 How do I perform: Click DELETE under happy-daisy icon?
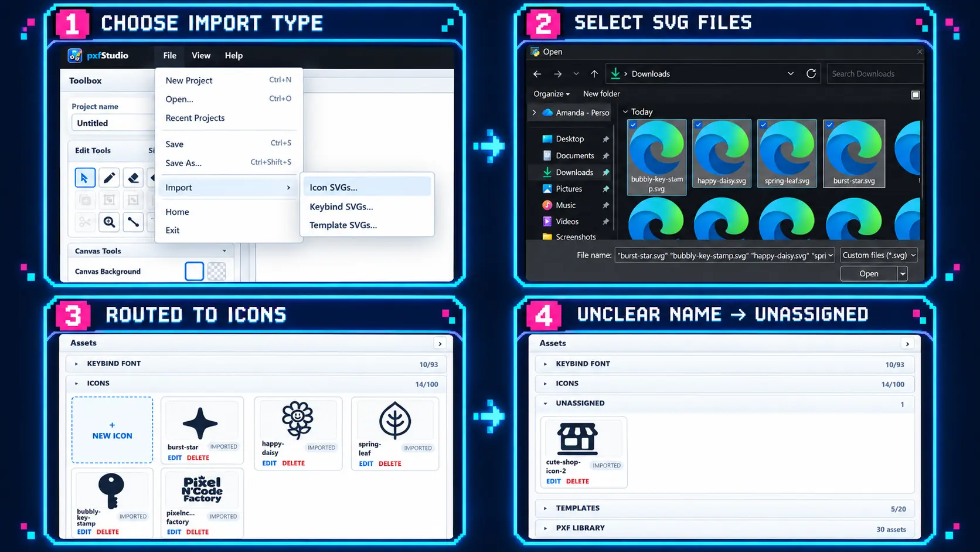293,463
